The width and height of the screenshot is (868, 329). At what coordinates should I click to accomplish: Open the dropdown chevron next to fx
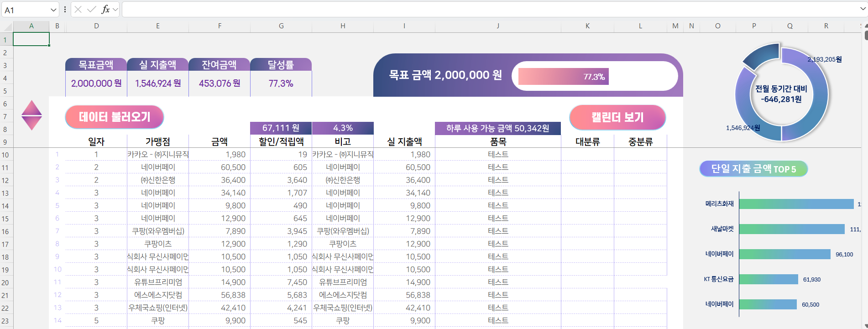click(x=115, y=10)
